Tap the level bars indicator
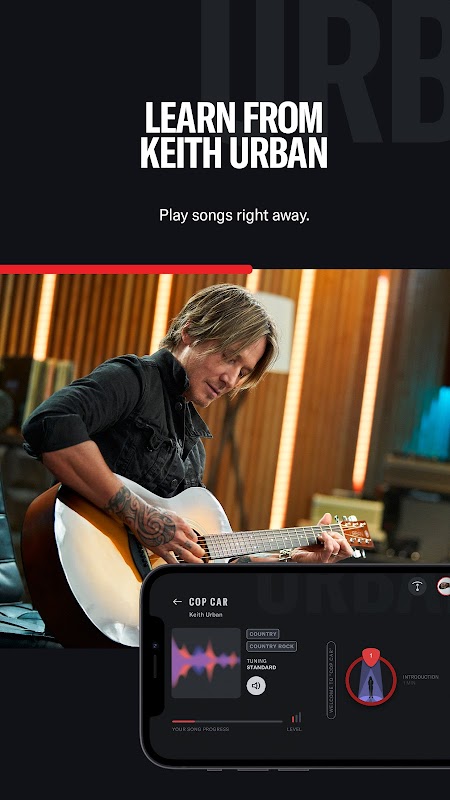This screenshot has height=800, width=450. tap(296, 718)
